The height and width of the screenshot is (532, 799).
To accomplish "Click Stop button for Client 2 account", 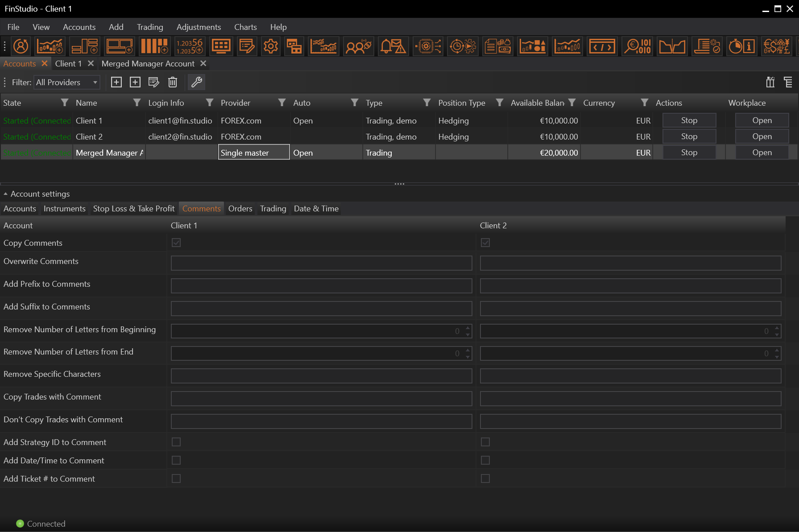I will (x=689, y=136).
